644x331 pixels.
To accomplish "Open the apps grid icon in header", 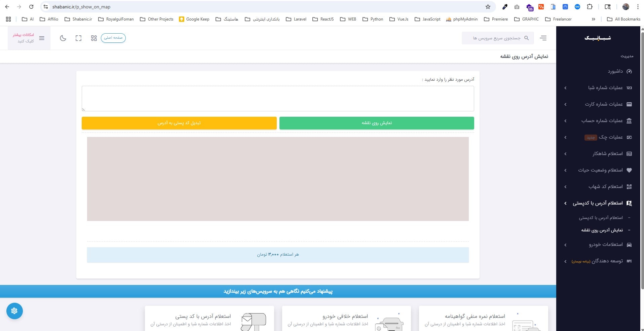I will point(94,38).
